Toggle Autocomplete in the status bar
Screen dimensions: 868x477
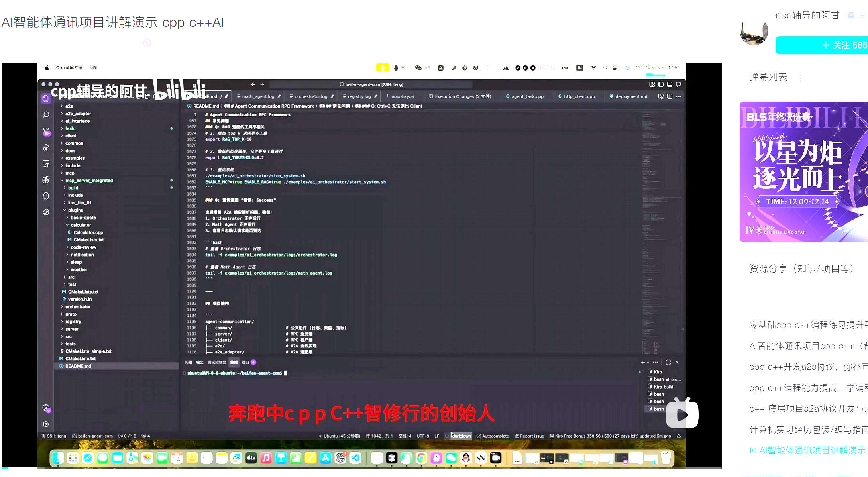pos(493,436)
